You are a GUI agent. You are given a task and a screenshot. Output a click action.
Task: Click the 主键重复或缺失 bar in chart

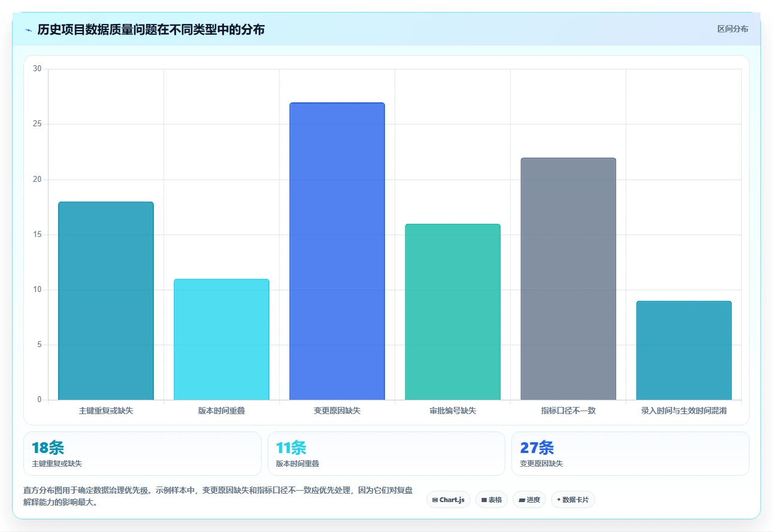pyautogui.click(x=106, y=301)
